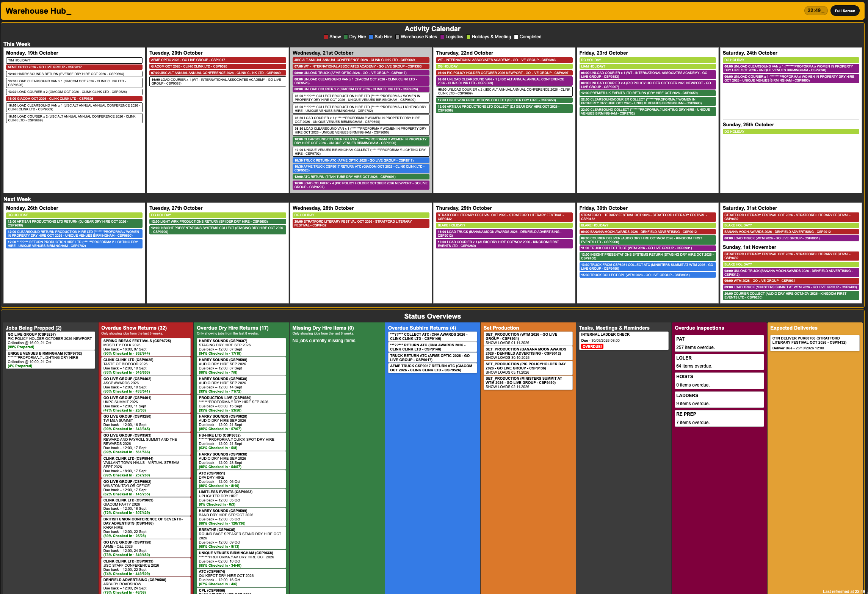Screen dimensions: 868x594
Task: Open 09:00 WTM 2026 event on Sunday 1st
Action: (x=791, y=281)
